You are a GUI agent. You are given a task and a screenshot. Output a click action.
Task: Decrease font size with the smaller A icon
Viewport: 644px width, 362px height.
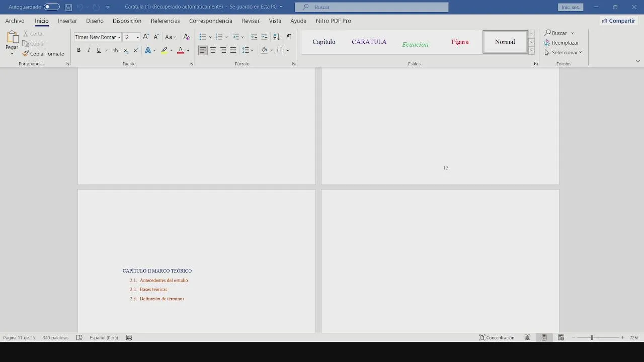coord(156,37)
